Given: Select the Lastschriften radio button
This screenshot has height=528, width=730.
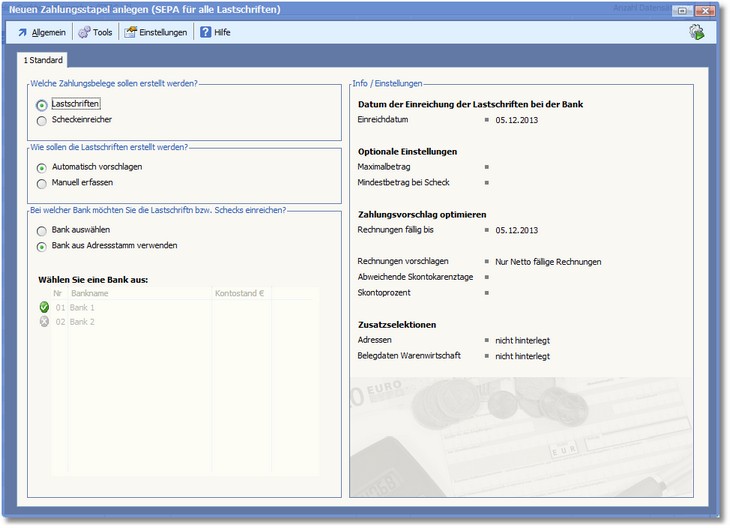Looking at the screenshot, I should (x=41, y=104).
